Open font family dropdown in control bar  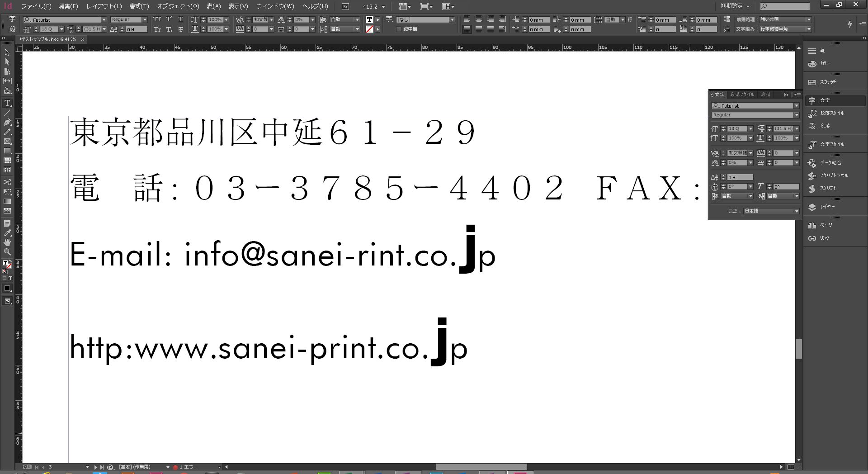click(104, 19)
